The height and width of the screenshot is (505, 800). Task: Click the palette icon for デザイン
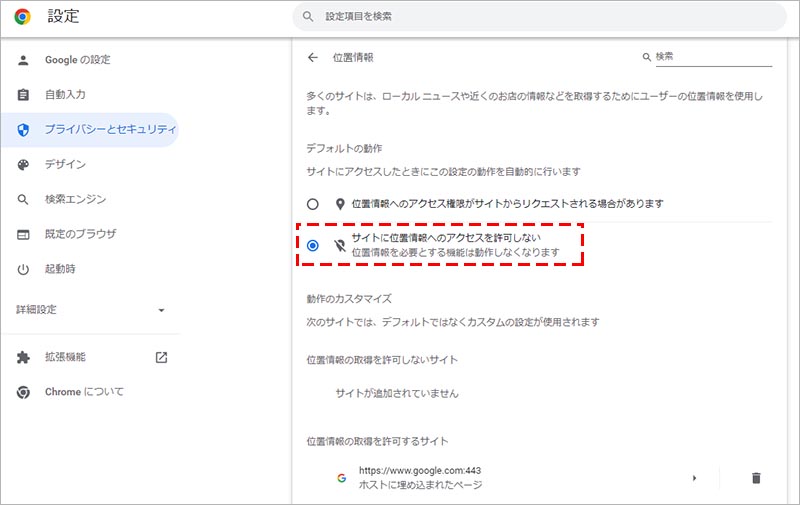click(x=24, y=164)
